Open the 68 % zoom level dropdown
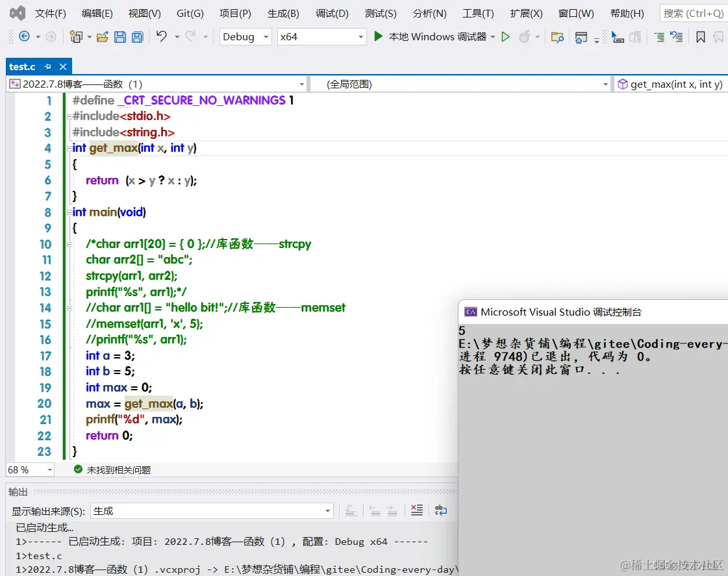This screenshot has width=728, height=576. (30, 470)
